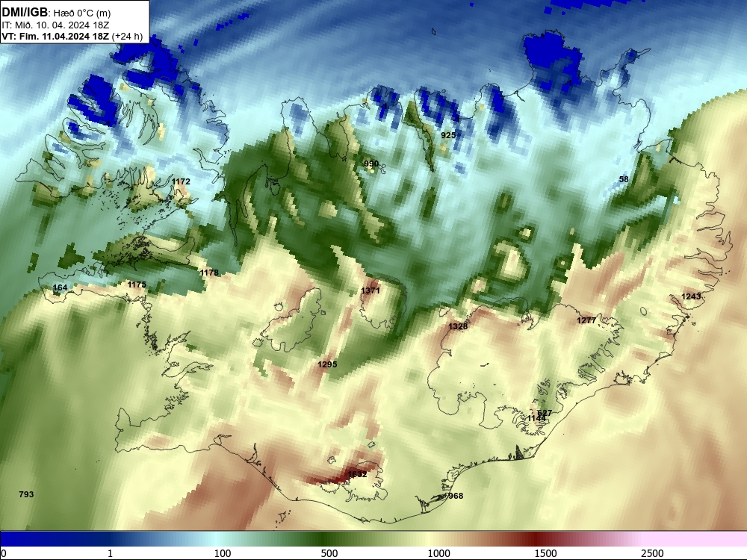Select the 1243 value on the east coast
Viewport: 747px width, 560px height.
click(x=691, y=296)
